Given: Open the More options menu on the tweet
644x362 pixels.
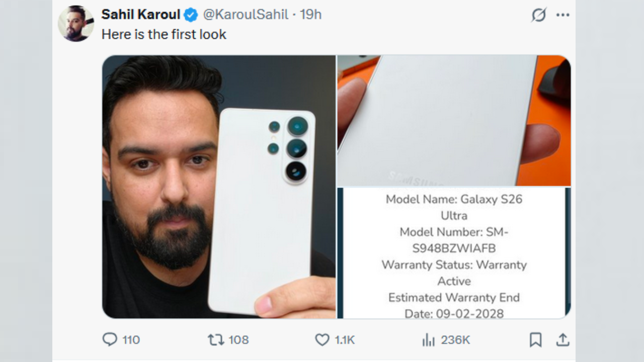Looking at the screenshot, I should click(562, 15).
